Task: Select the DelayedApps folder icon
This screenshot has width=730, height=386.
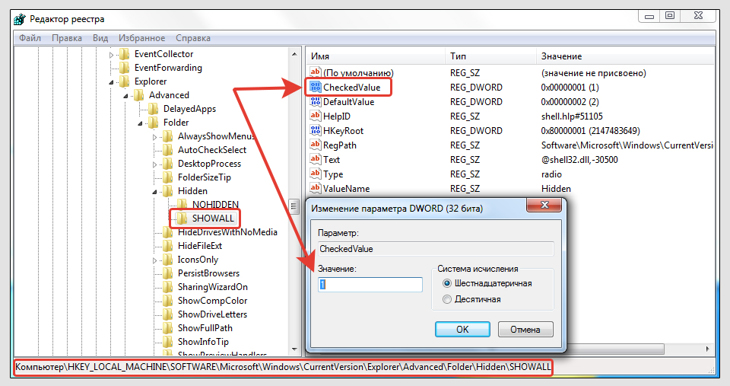Action: pos(153,109)
